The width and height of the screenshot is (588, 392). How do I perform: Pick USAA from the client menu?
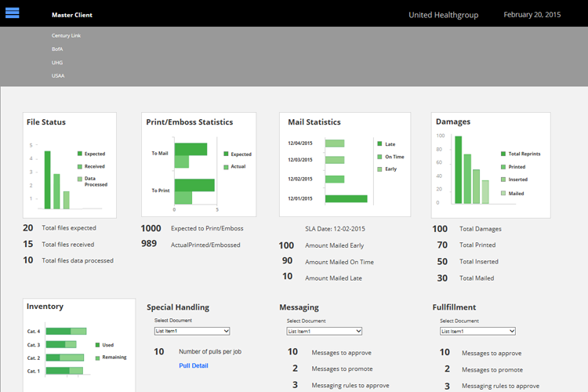(58, 76)
